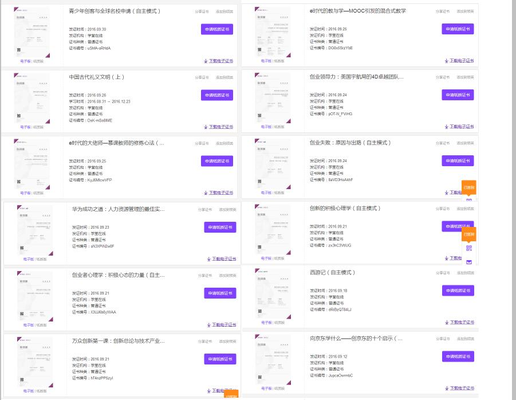Click share certificate link on 华为成功之道 card

tap(205, 210)
